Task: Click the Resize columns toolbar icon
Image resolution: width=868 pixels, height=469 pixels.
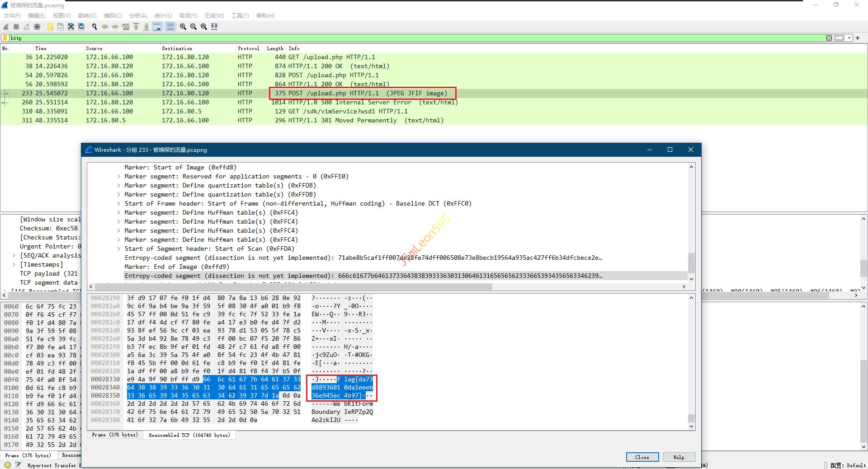Action: click(214, 27)
